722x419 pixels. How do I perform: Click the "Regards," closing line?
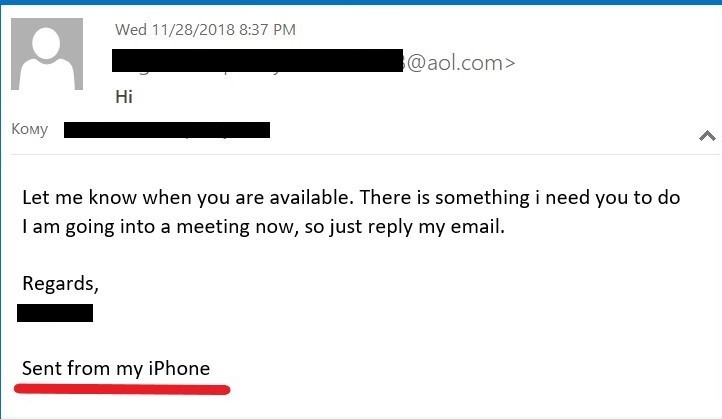[x=60, y=283]
